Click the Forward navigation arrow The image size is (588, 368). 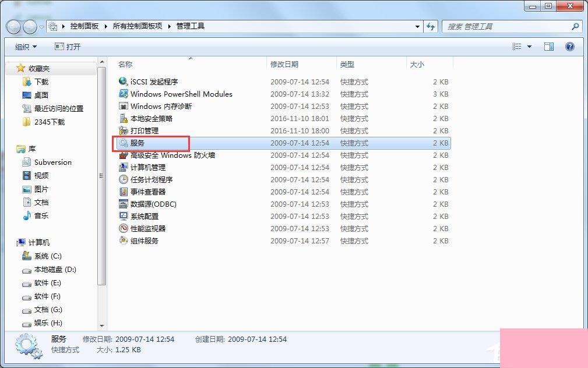tap(30, 27)
